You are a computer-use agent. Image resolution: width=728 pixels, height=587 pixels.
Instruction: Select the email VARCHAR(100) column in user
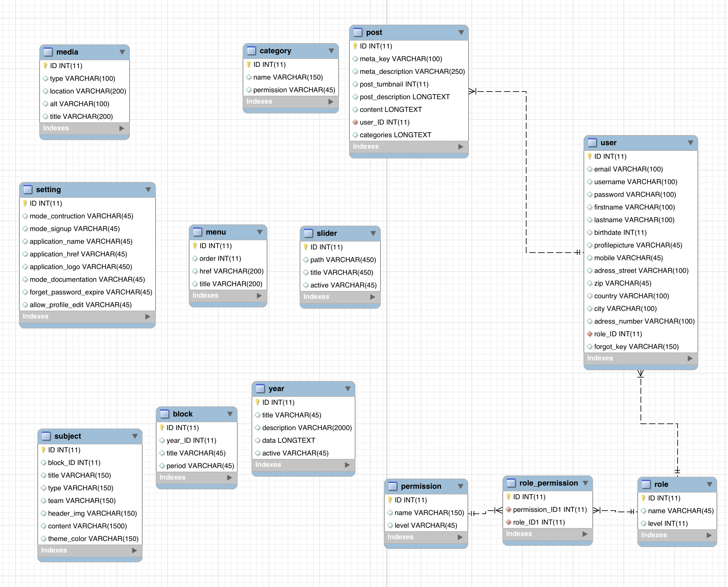click(628, 169)
